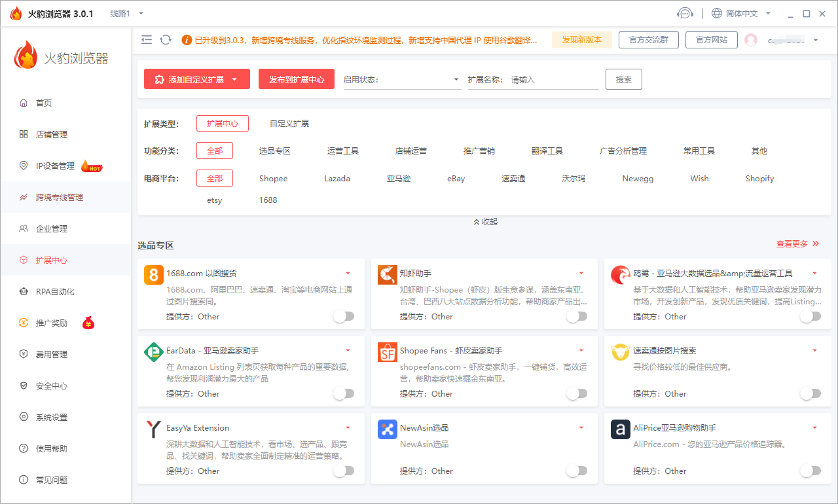Open the 1688.com card dropdown arrow
Screen dimensions: 838x504
tap(348, 273)
